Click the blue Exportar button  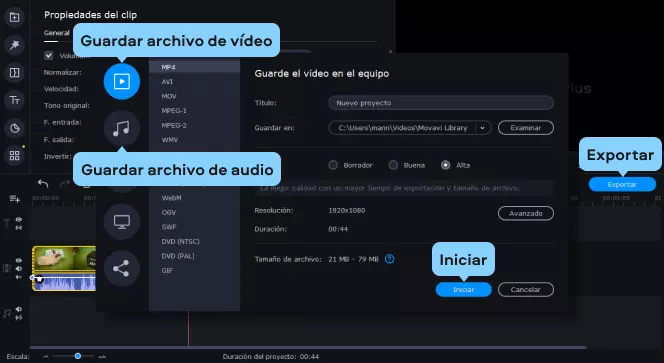[622, 185]
